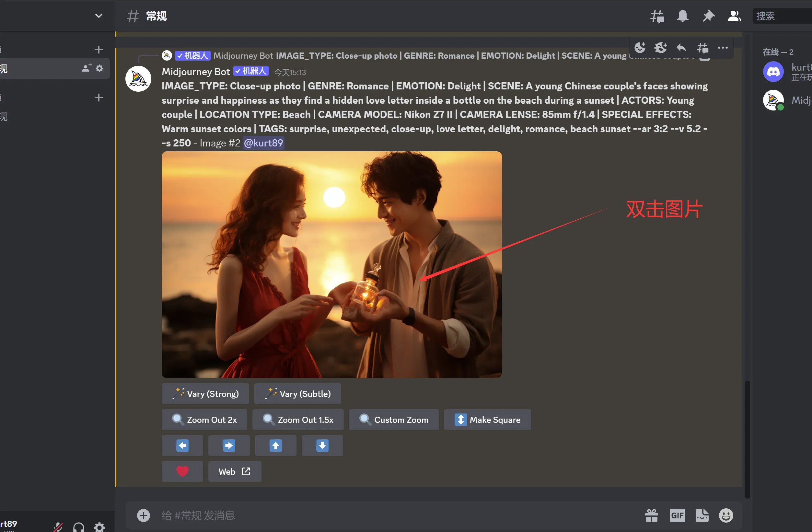The width and height of the screenshot is (812, 532).
Task: Open the Web link button
Action: coord(234,472)
